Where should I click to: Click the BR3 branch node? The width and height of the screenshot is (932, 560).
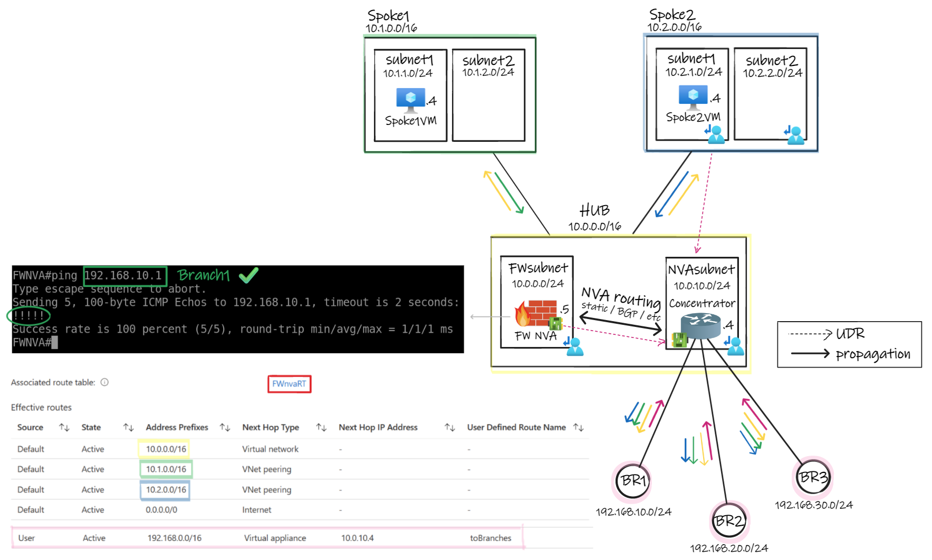[x=813, y=478]
